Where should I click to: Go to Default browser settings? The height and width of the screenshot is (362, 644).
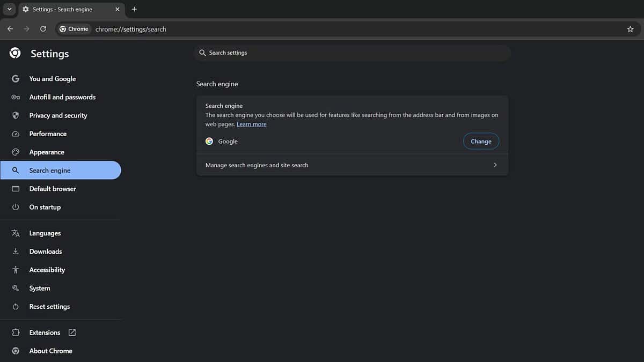click(x=53, y=189)
